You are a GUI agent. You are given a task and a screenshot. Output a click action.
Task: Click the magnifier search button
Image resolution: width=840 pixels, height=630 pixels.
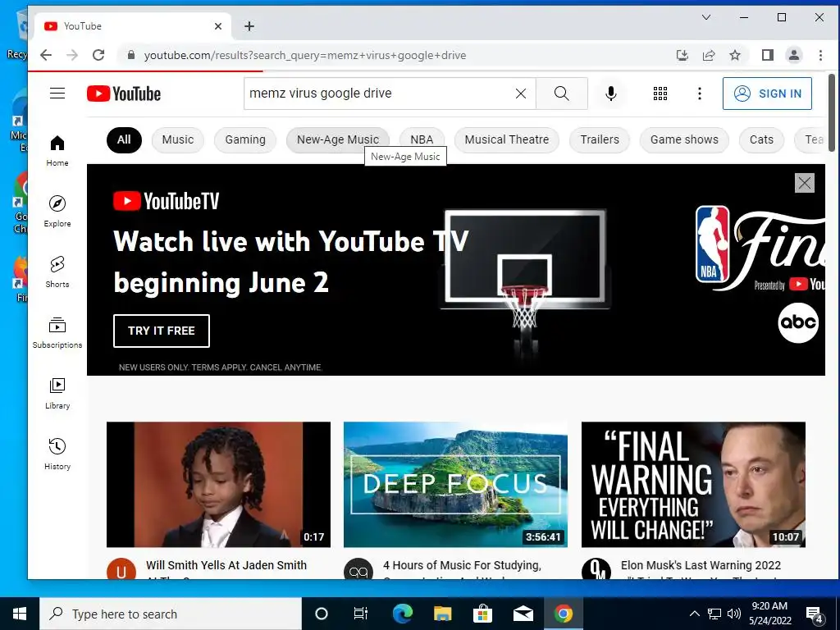point(561,94)
